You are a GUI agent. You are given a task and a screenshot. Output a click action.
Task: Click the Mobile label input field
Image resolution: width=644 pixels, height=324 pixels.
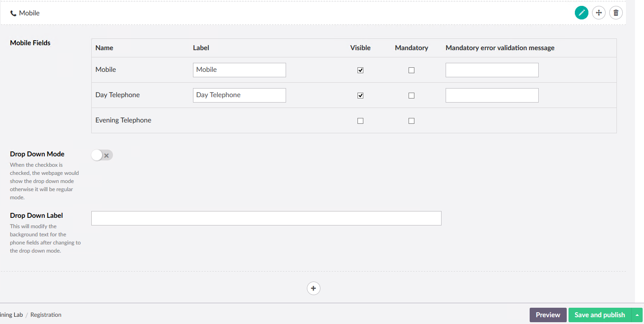(x=239, y=70)
